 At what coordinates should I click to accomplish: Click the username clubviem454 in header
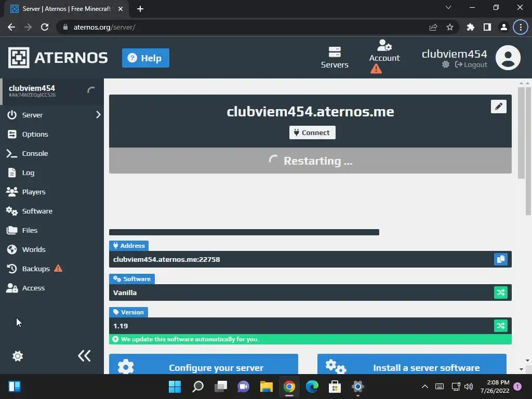tap(454, 54)
